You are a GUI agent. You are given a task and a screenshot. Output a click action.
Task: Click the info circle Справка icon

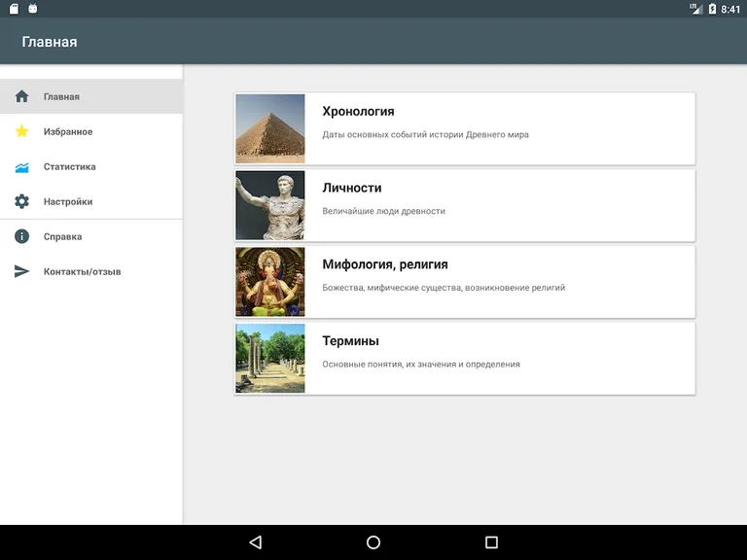(x=22, y=236)
